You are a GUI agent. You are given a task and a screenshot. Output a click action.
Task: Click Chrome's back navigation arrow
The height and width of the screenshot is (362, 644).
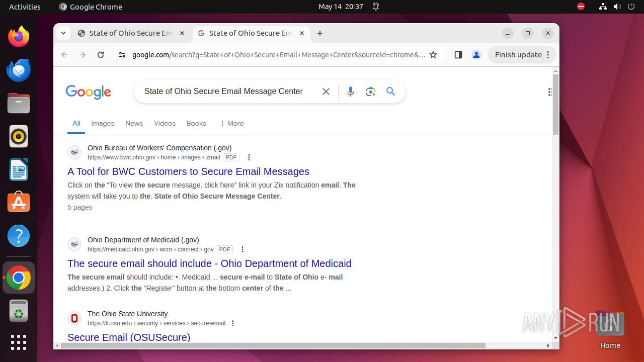pos(64,55)
